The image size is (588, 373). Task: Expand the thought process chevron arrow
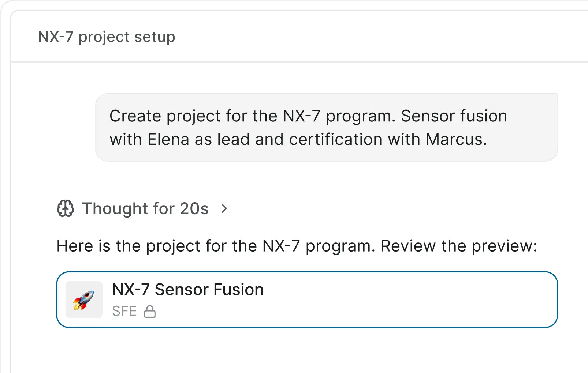(x=224, y=208)
